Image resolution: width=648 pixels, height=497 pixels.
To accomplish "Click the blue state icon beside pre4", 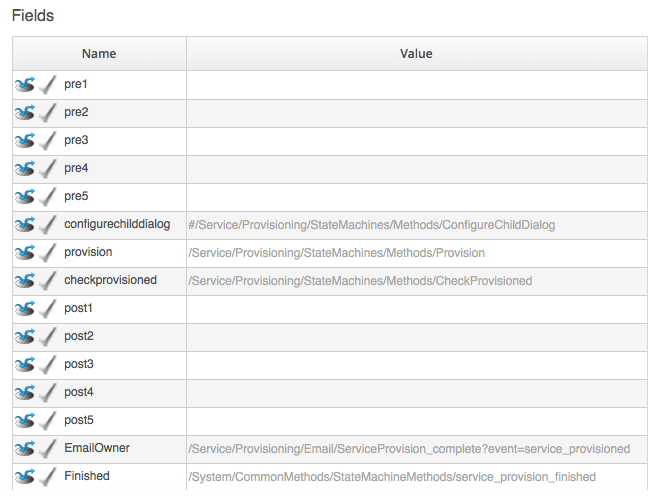I will coord(25,169).
